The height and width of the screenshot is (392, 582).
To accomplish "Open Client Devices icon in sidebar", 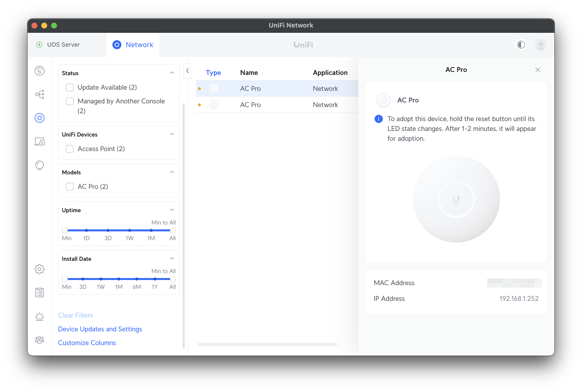I will pos(40,141).
